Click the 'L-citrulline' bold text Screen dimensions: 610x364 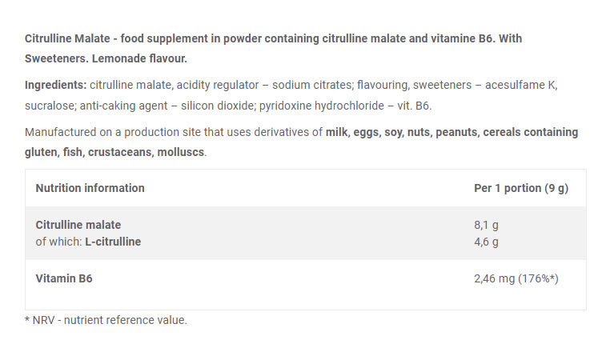(x=113, y=241)
